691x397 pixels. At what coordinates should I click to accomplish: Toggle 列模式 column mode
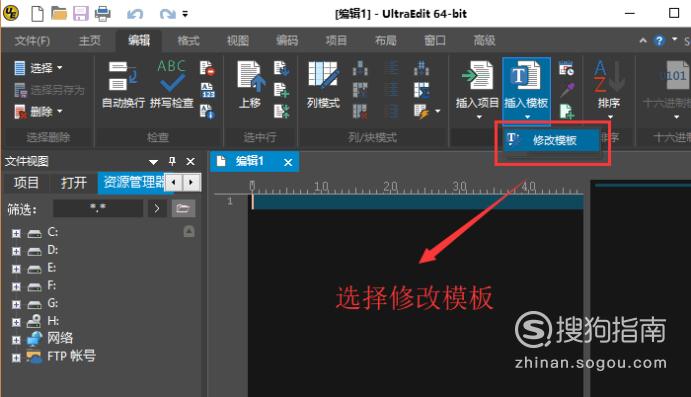point(323,85)
